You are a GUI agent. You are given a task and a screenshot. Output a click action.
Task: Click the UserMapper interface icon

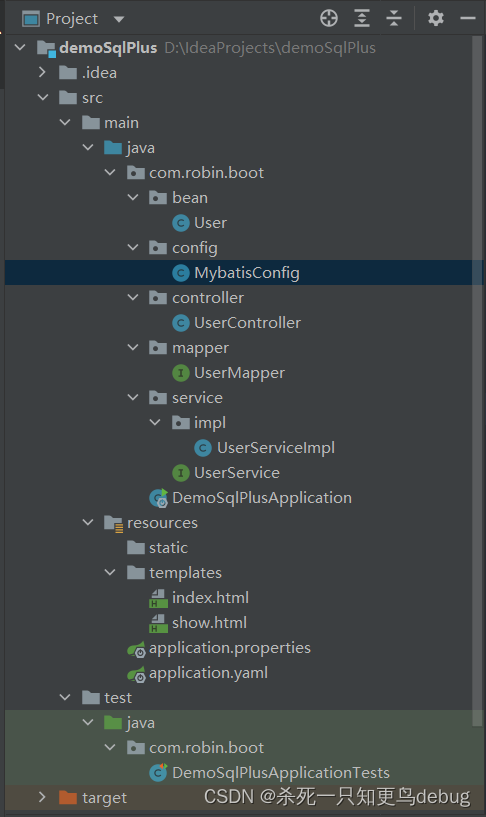(180, 373)
